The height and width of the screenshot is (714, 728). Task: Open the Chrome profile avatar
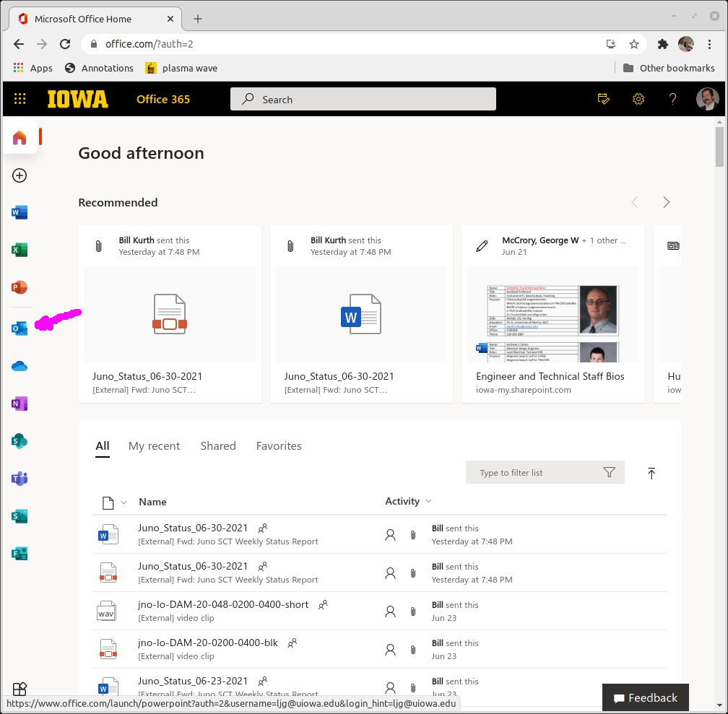click(x=686, y=44)
